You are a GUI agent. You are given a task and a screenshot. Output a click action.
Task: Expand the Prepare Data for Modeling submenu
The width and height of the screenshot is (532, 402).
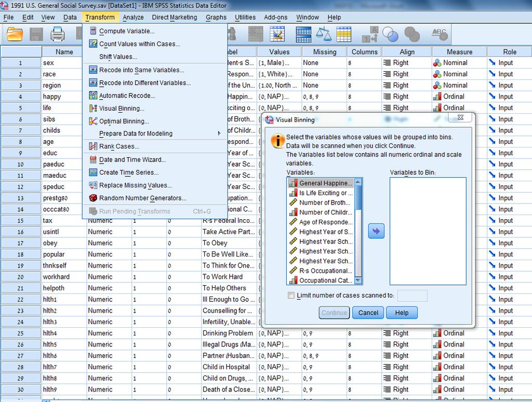(x=155, y=133)
